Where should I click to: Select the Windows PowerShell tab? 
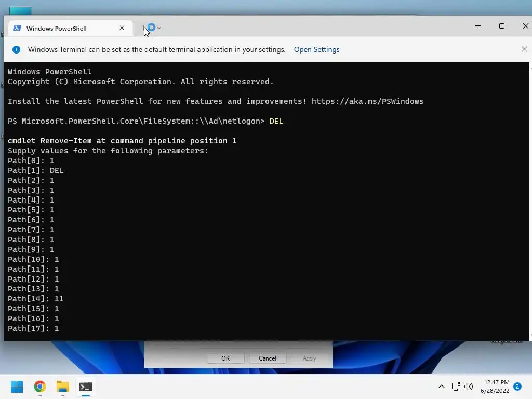click(x=69, y=28)
